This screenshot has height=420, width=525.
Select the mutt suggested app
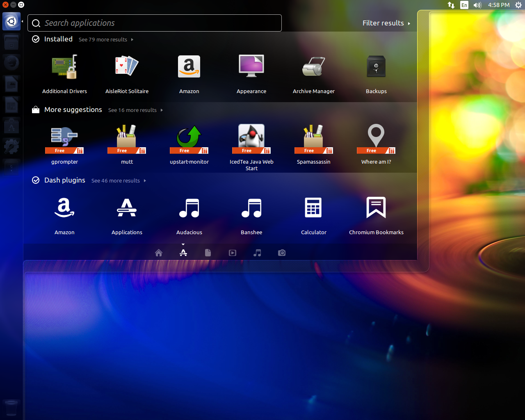127,144
